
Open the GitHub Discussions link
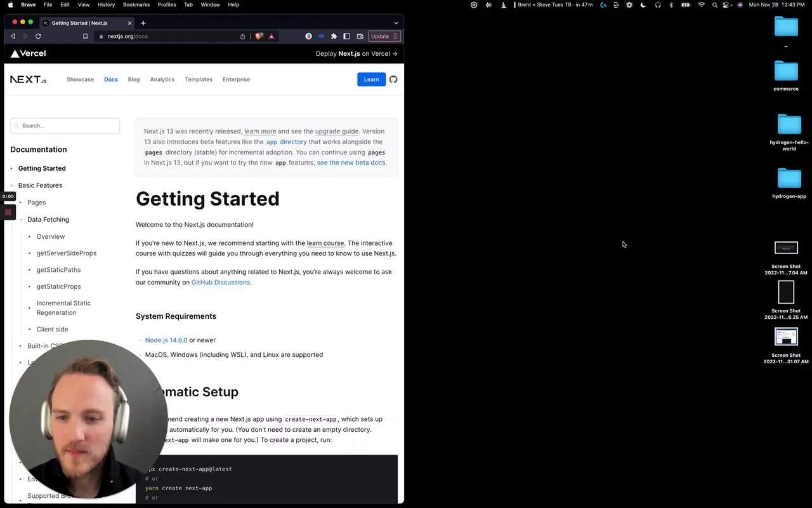click(221, 283)
